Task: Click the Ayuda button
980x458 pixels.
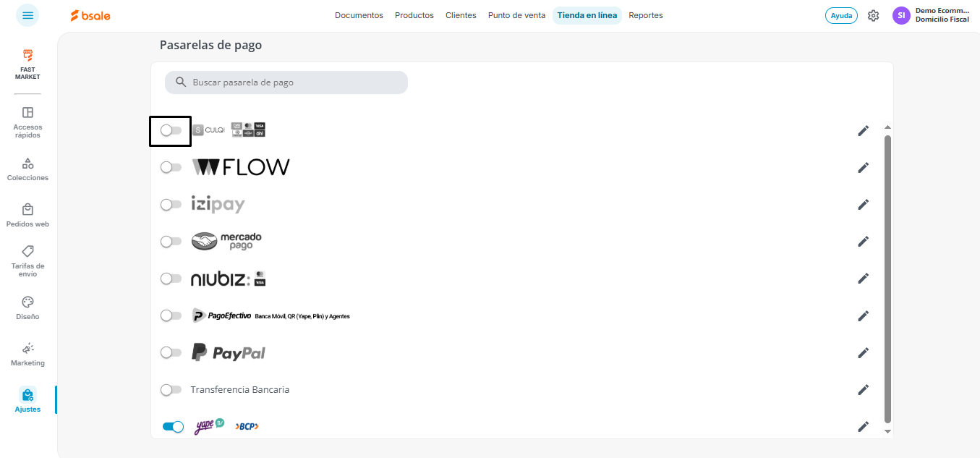Action: pos(841,15)
